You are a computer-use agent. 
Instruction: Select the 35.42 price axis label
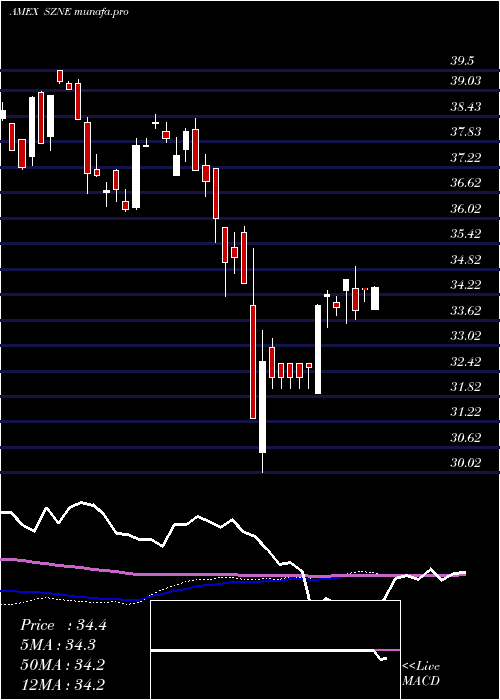(x=465, y=233)
